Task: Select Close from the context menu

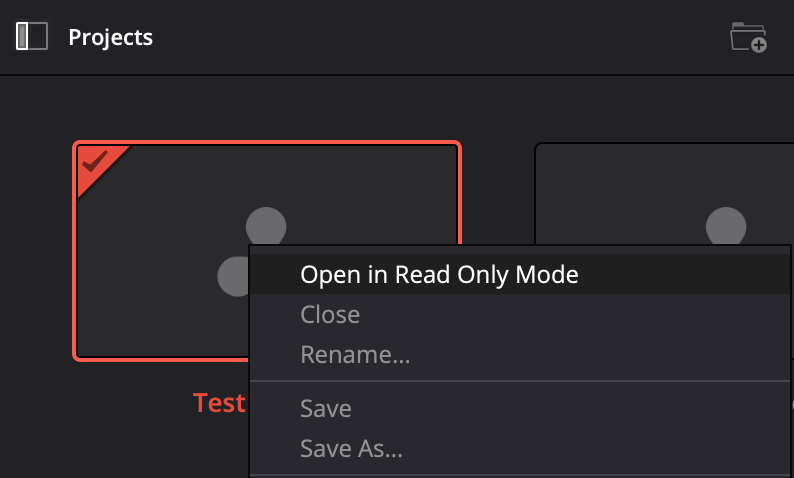Action: (330, 315)
